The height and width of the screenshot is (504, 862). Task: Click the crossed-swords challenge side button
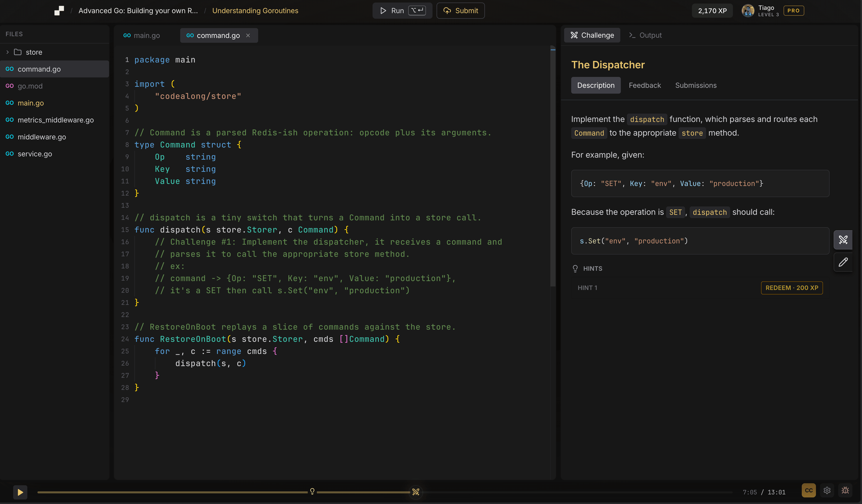click(x=843, y=240)
